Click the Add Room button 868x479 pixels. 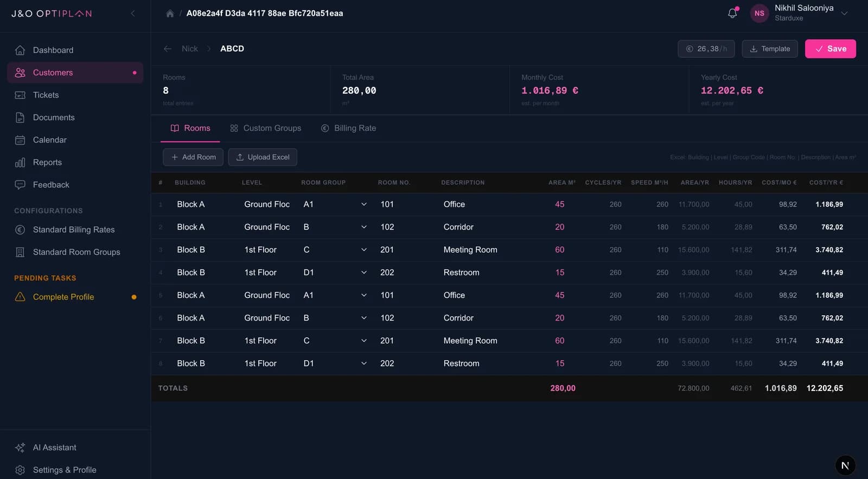(193, 157)
